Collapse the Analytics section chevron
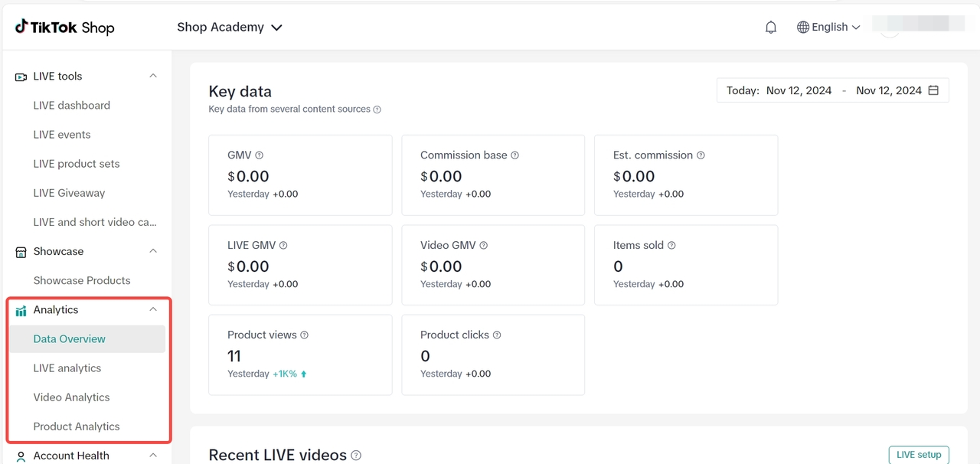980x464 pixels. pyautogui.click(x=153, y=309)
